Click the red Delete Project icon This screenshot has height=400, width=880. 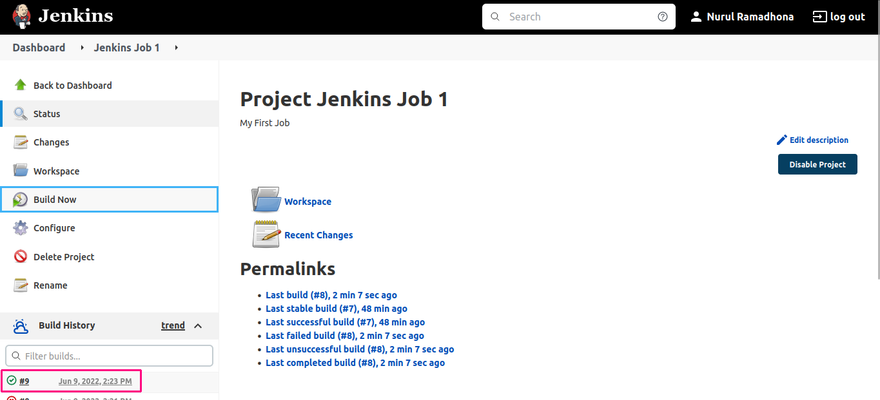(x=21, y=257)
